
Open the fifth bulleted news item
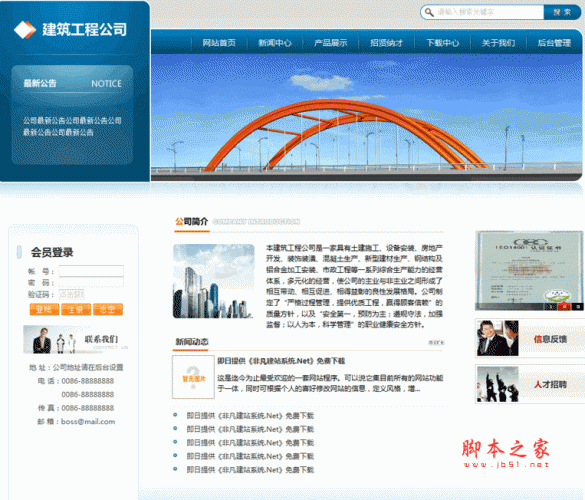250,469
